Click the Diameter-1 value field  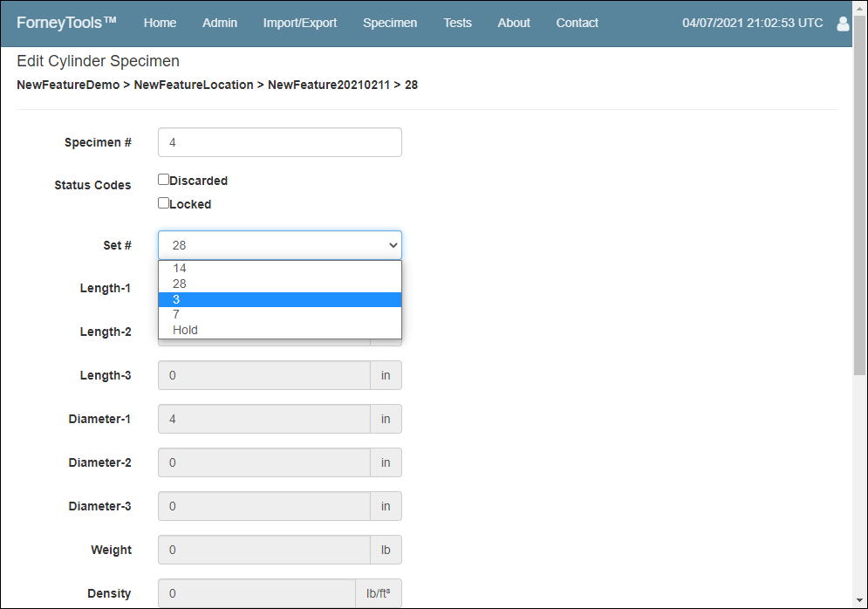tap(264, 419)
